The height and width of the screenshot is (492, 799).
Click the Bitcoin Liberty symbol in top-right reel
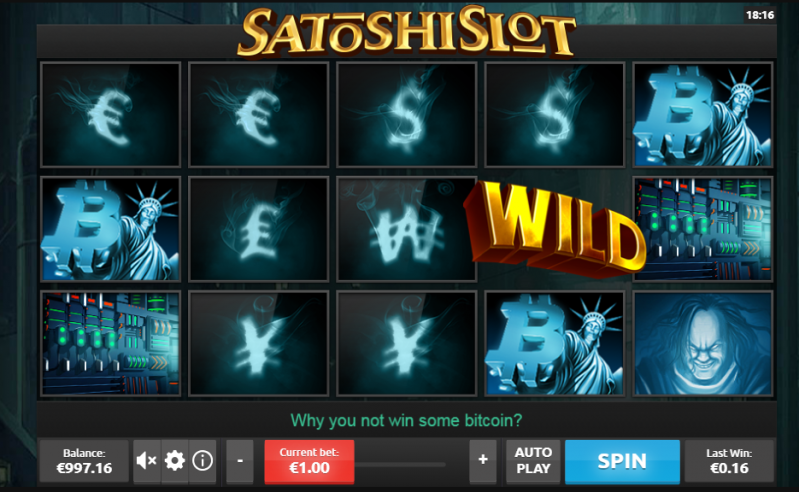tap(703, 115)
